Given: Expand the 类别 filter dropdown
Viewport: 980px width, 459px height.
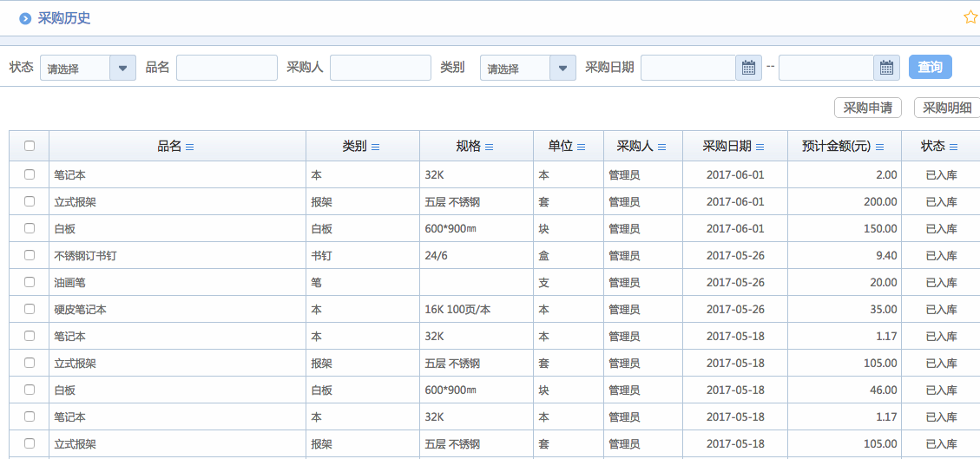Looking at the screenshot, I should pos(562,68).
